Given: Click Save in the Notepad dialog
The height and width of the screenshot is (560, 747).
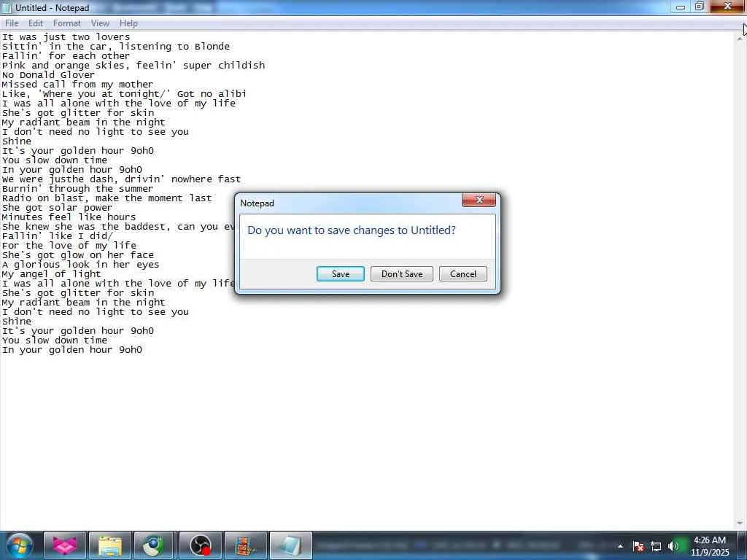Looking at the screenshot, I should click(x=340, y=274).
